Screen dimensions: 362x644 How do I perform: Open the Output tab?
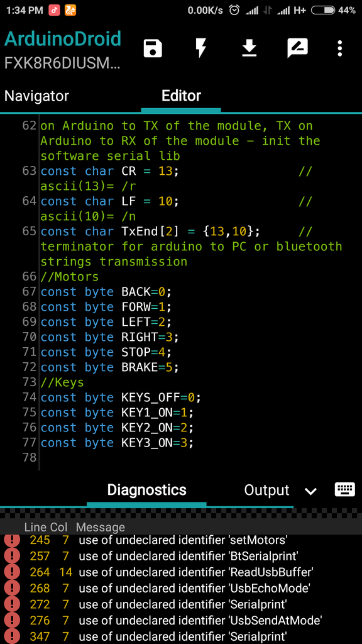point(266,490)
